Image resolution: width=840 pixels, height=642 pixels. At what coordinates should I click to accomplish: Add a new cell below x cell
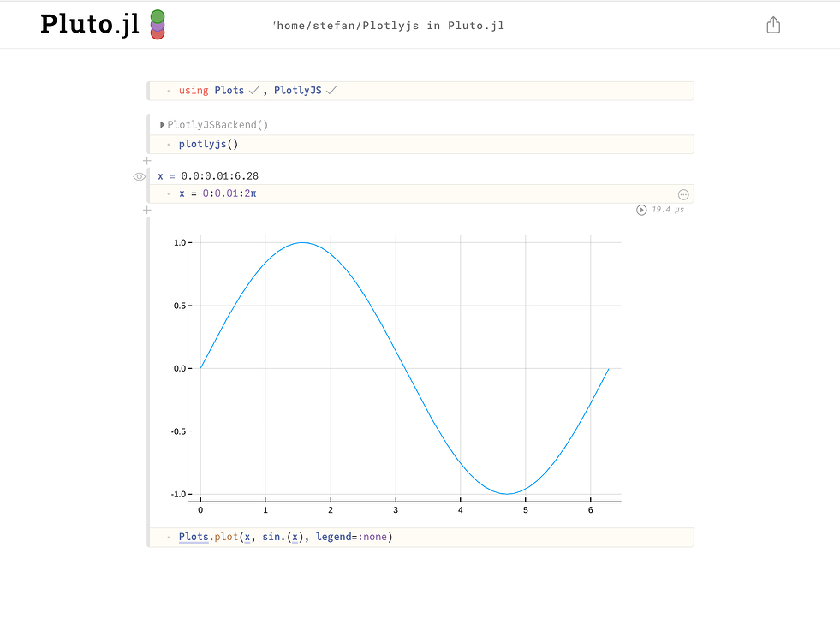coord(146,210)
